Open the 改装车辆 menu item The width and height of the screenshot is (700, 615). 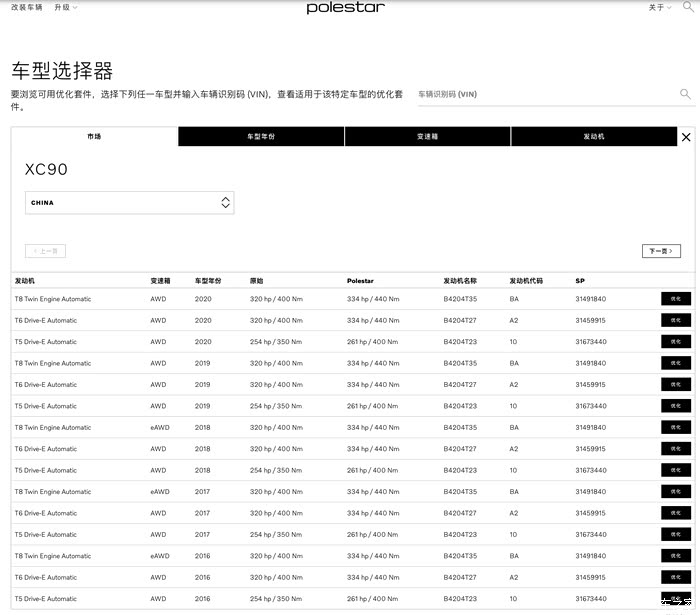(27, 7)
